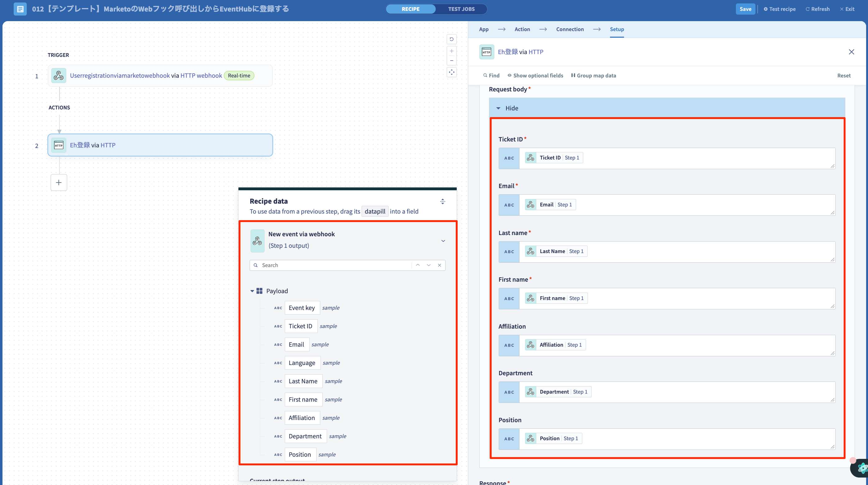Switch to RECIPE view toggle

tap(410, 9)
